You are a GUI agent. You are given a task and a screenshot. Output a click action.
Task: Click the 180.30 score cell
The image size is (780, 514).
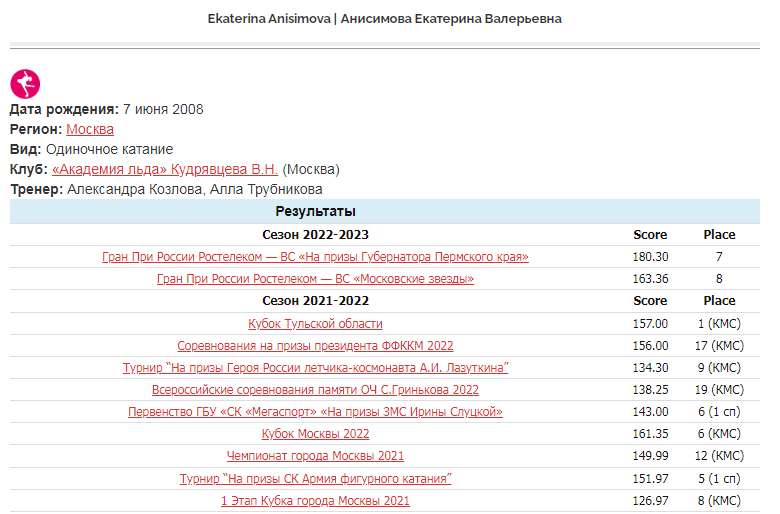[650, 257]
